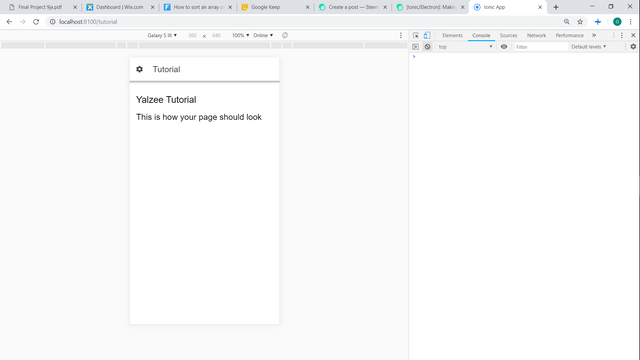Click the Yalzee Tutorial heading
The width and height of the screenshot is (640, 360).
pyautogui.click(x=166, y=100)
